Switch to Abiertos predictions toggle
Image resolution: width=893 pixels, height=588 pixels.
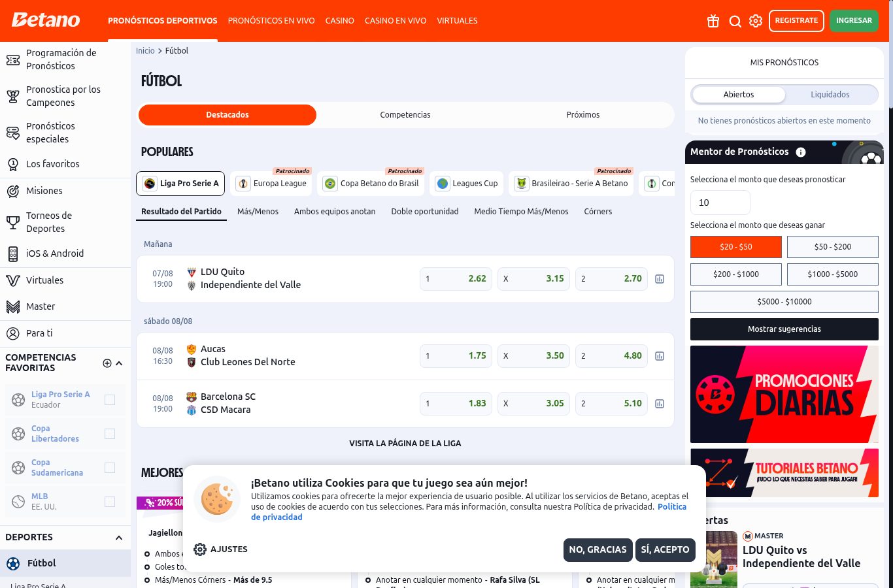(x=739, y=95)
